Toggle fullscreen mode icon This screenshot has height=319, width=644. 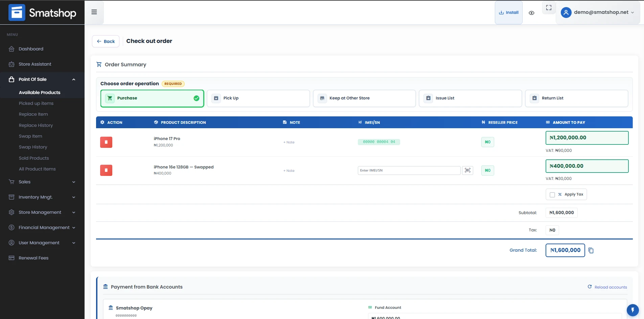(549, 7)
